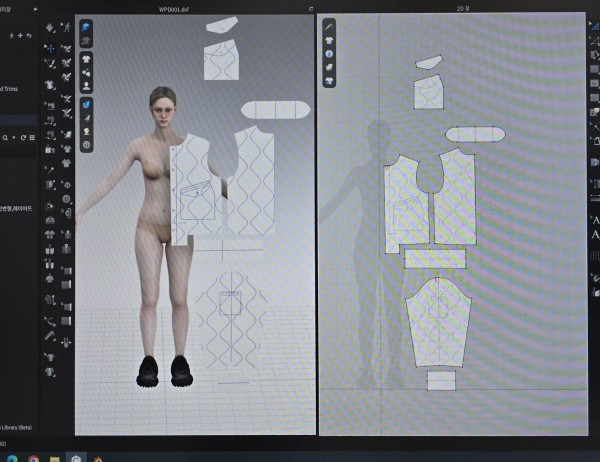The width and height of the screenshot is (600, 462).
Task: Click the info icon in 2D window
Action: click(x=329, y=53)
